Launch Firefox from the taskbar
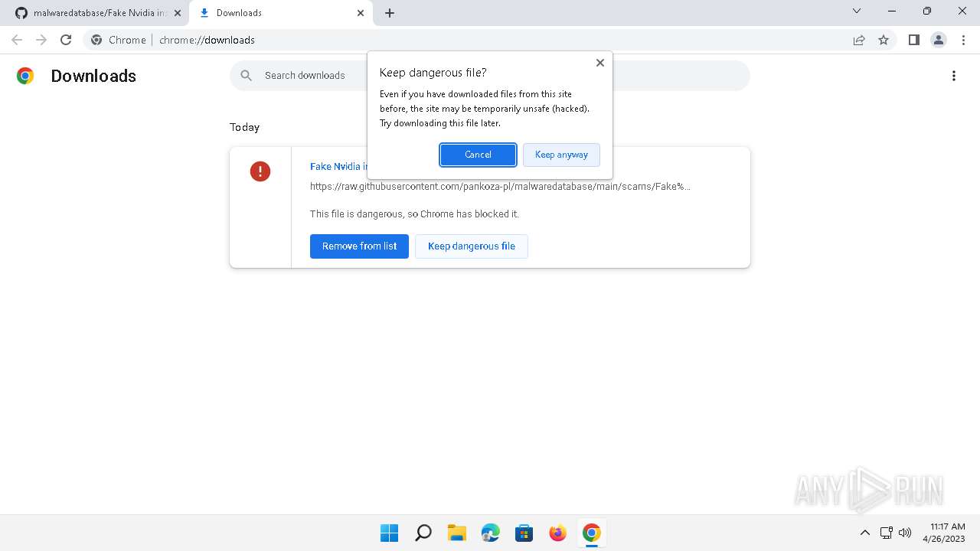 click(x=558, y=533)
